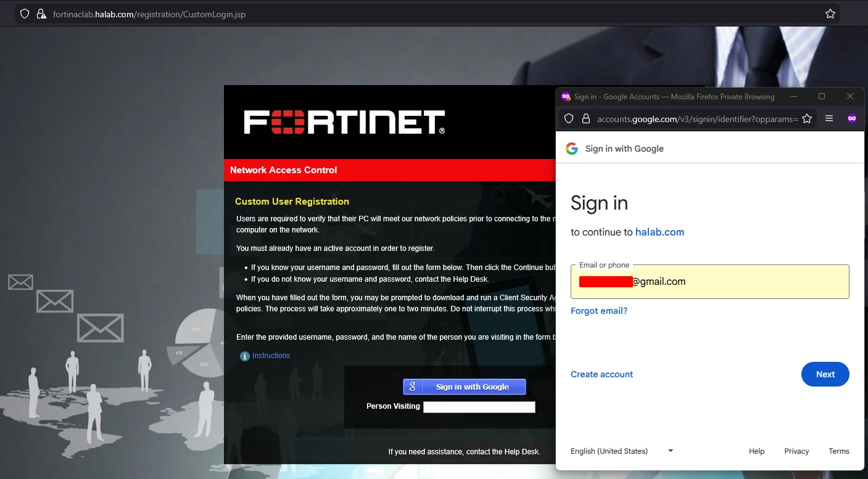
Task: Click the 'Sign in with Google' popup header text
Action: coord(624,149)
